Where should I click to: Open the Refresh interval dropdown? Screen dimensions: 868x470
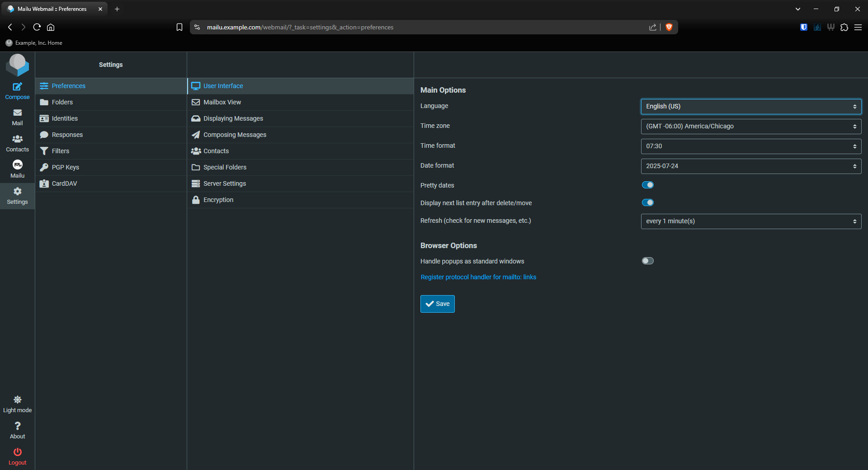pos(750,221)
